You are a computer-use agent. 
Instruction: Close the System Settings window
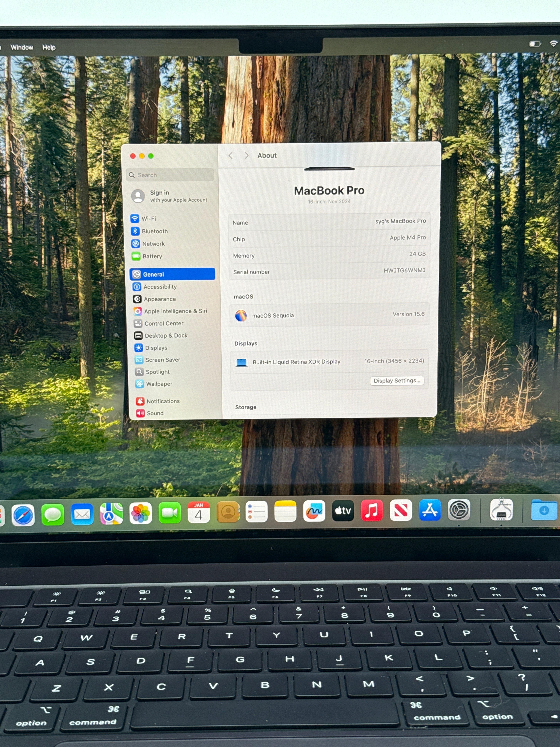(x=133, y=156)
